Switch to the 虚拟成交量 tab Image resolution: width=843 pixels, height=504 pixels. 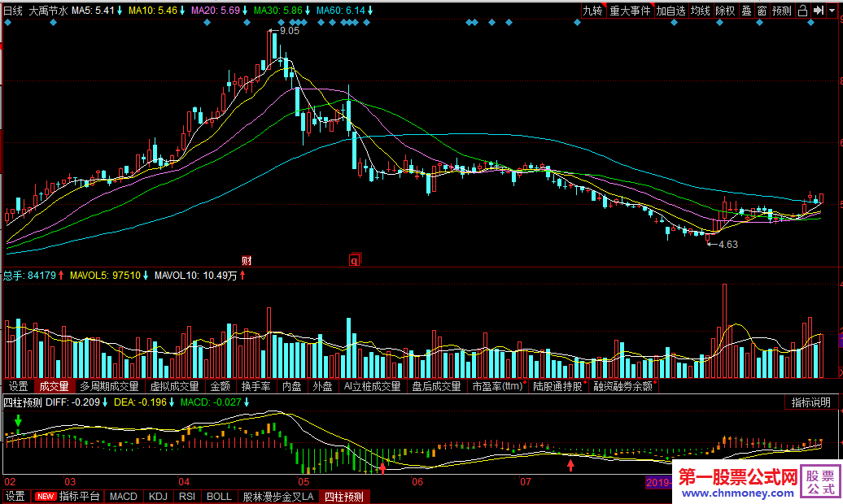[175, 386]
